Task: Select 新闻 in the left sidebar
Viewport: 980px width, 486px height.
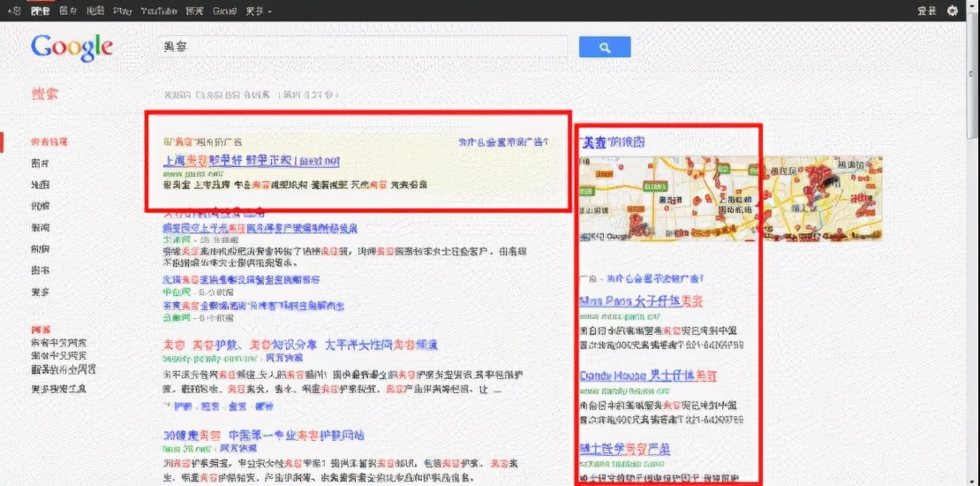Action: [x=40, y=227]
